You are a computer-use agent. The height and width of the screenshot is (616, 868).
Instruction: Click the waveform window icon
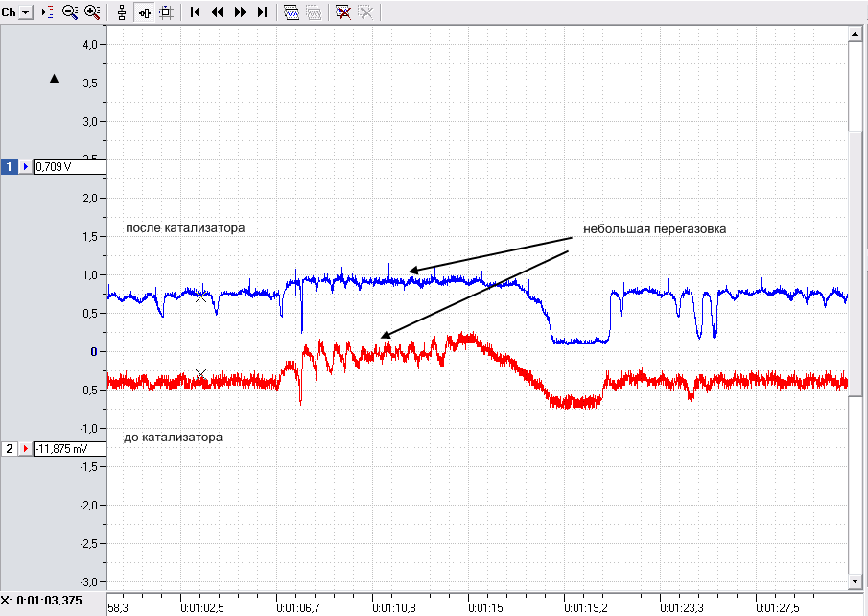pos(292,12)
